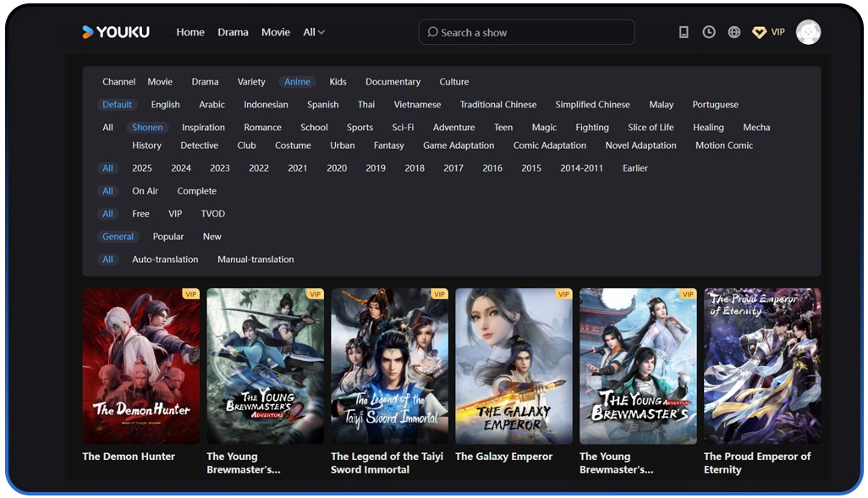Open The Proud Emperor of Eternity title
This screenshot has height=498, width=868.
[757, 462]
